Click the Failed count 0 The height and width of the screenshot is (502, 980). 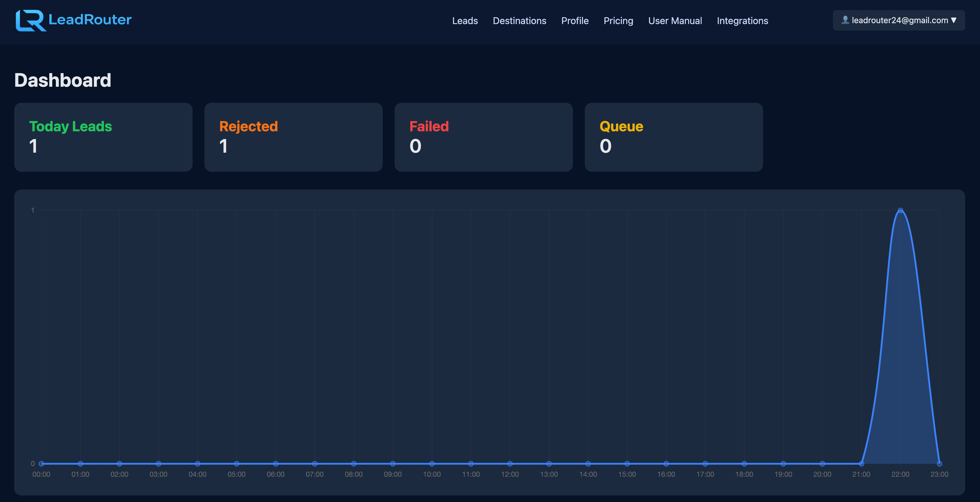pos(415,146)
